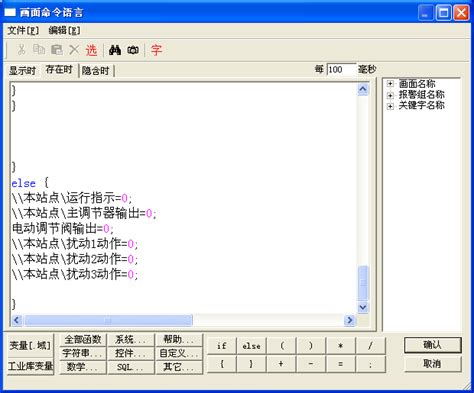Image resolution: width=474 pixels, height=393 pixels.
Task: Click the line '\\本站点\主调节器输出=0;'
Action: 84,213
